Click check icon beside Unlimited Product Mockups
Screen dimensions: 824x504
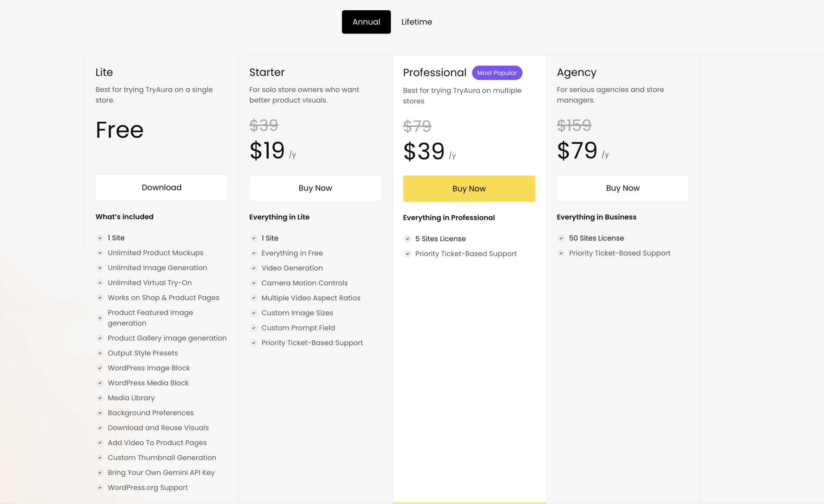coord(100,253)
